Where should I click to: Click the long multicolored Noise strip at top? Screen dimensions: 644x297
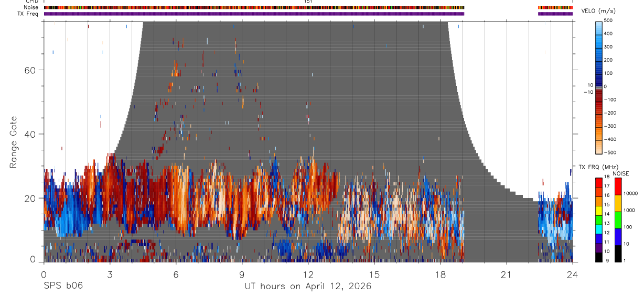(254, 7)
